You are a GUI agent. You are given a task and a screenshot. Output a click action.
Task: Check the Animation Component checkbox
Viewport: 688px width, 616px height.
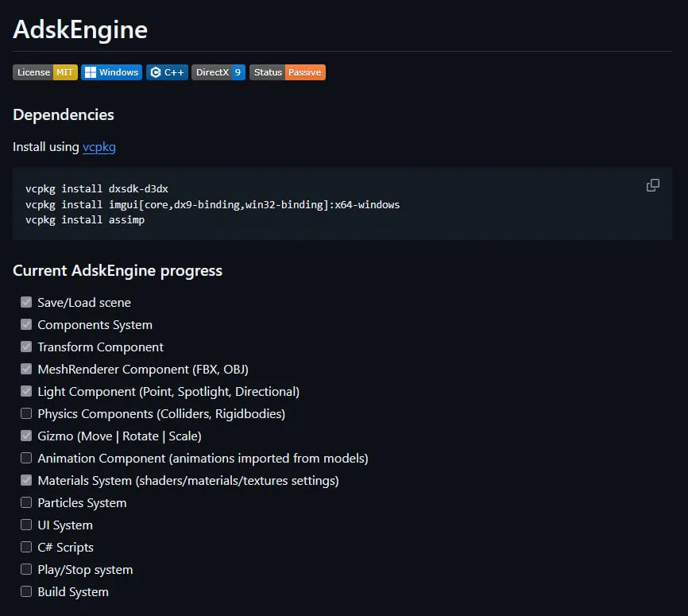26,458
